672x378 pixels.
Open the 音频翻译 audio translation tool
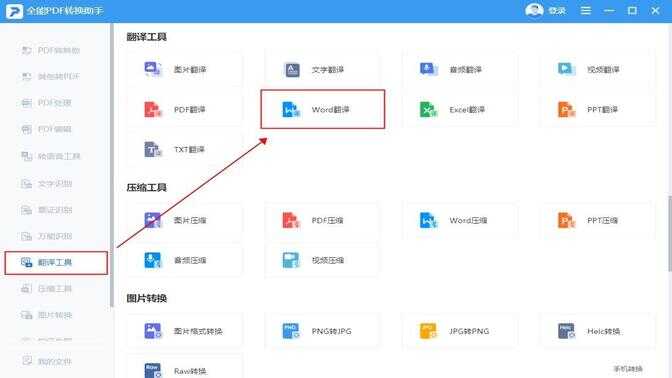click(x=460, y=69)
